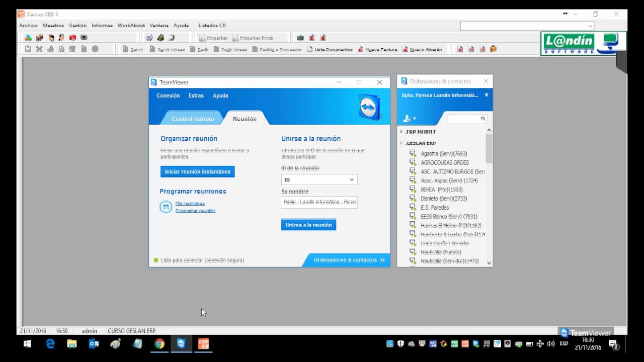This screenshot has height=362, width=644.
Task: Click computer icon next to Humberto & Lomba
Action: 413,234
